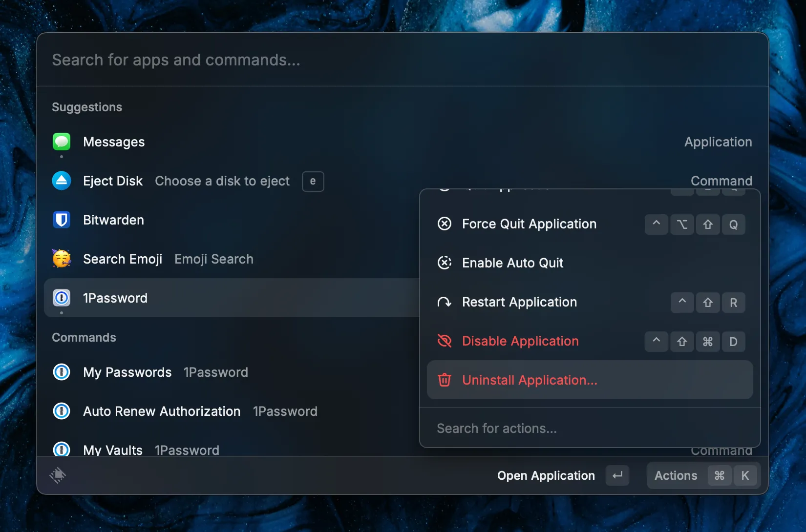806x532 pixels.
Task: Click the 1Password lock icon
Action: coord(61,298)
